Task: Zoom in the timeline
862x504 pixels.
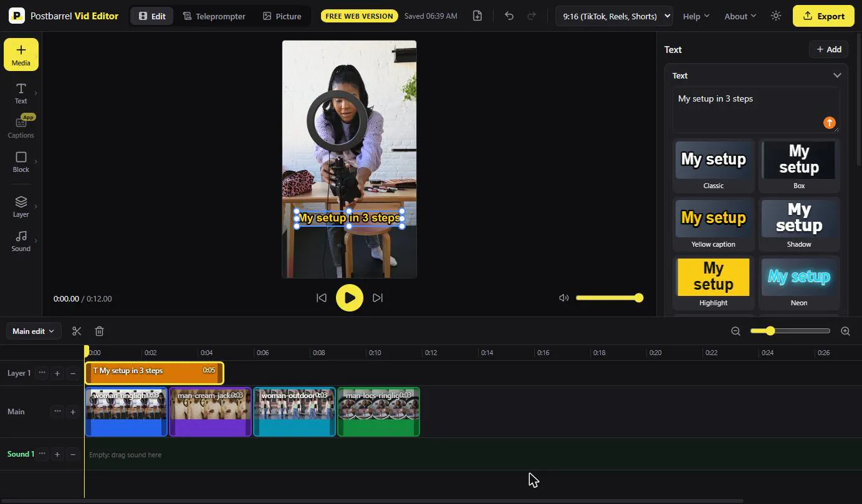Action: pyautogui.click(x=845, y=331)
